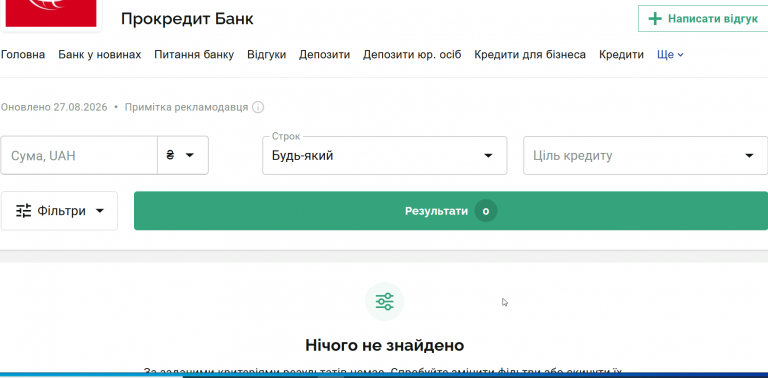Select the 'Депозити юр. осіб' tab
The width and height of the screenshot is (768, 378).
(412, 54)
